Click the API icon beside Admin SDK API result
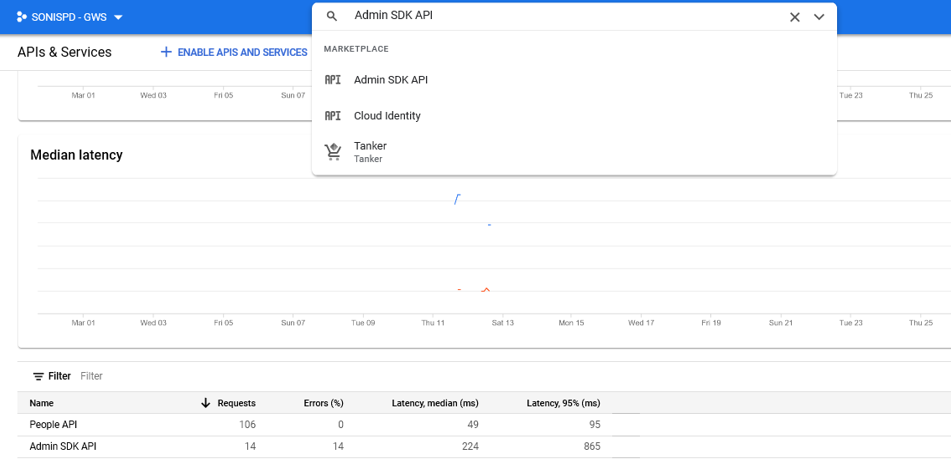951x461 pixels. pyautogui.click(x=332, y=79)
